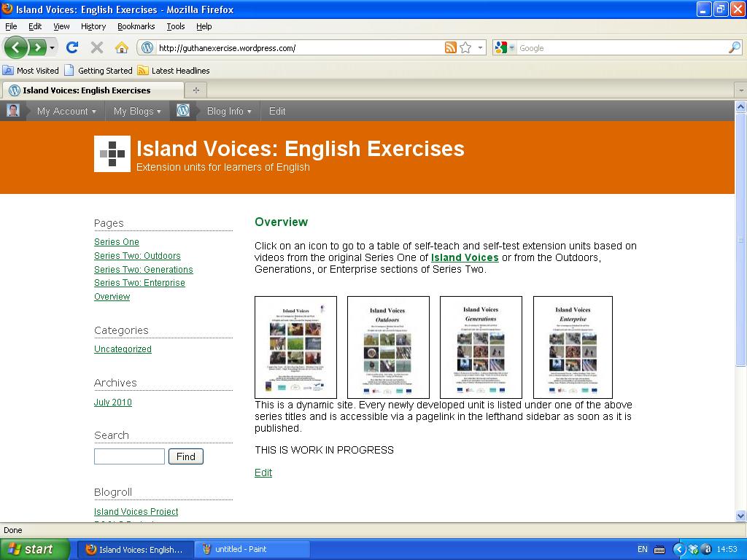The width and height of the screenshot is (747, 560).
Task: Click the user avatar in the admin bar
Action: coord(13,111)
